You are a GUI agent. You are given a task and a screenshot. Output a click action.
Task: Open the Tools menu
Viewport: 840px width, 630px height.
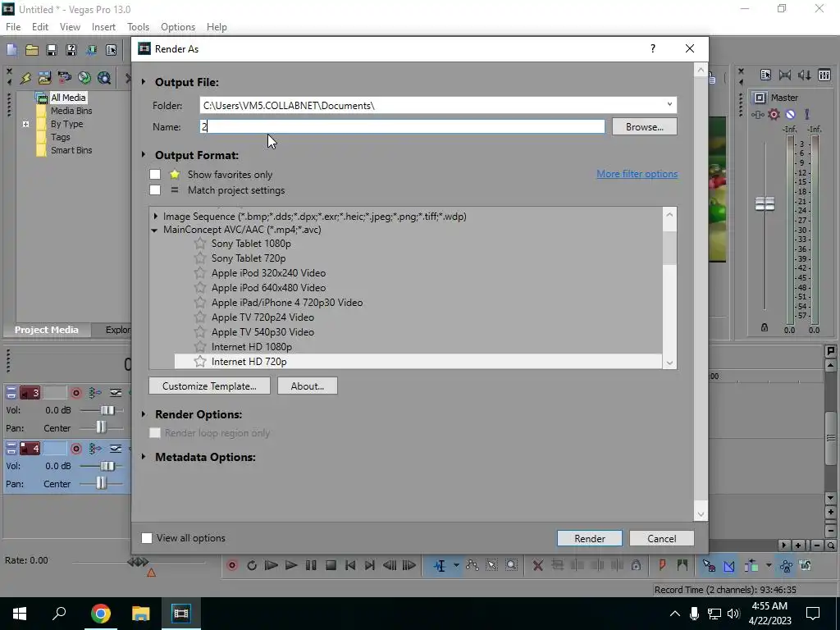click(x=138, y=27)
